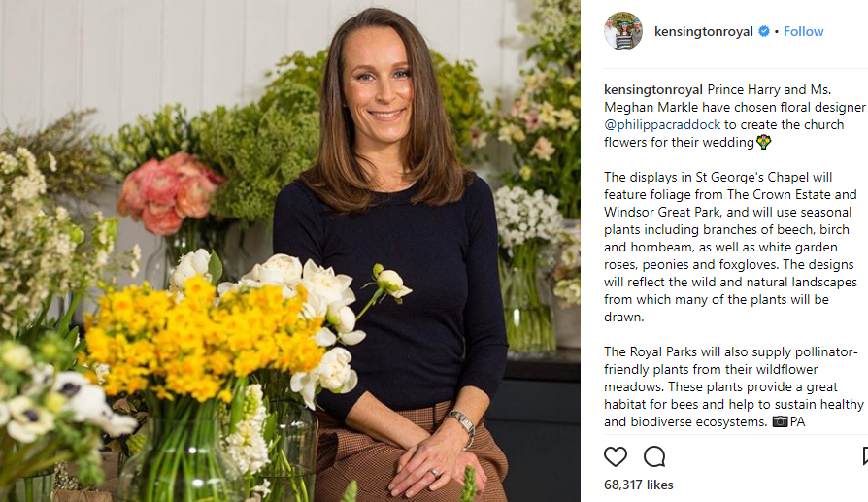Open kensingtonroyal username in the post header

[x=704, y=31]
